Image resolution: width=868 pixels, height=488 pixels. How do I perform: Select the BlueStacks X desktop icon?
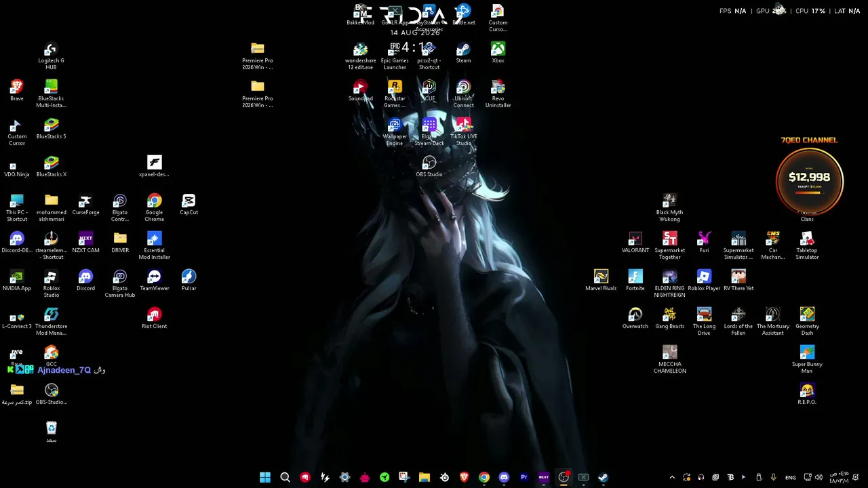click(x=51, y=167)
